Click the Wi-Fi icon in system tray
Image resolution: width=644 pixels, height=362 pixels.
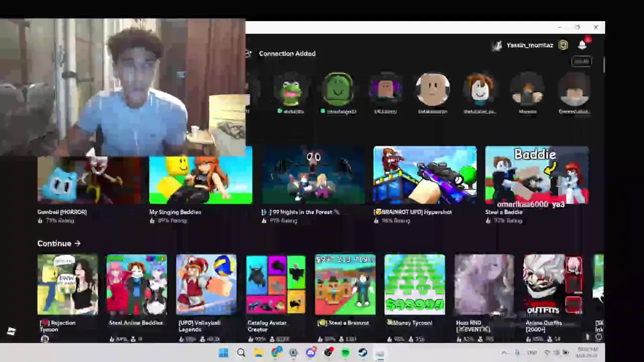coord(547,353)
